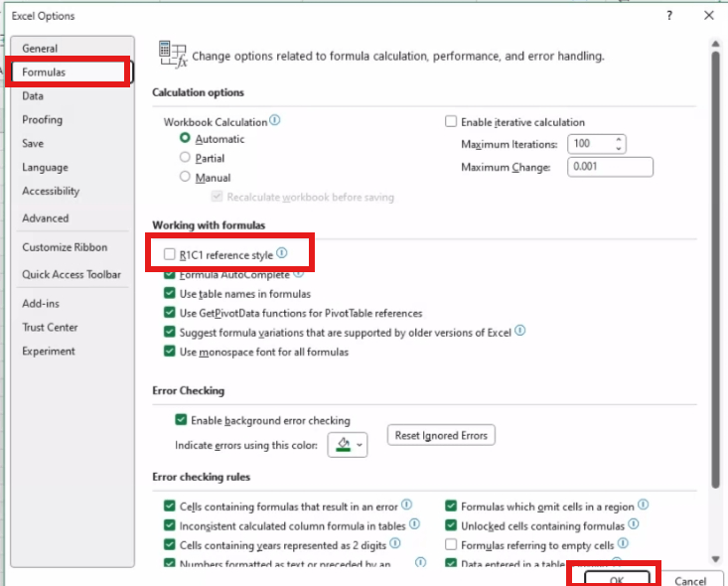
Task: Open the Data options category
Action: [33, 96]
